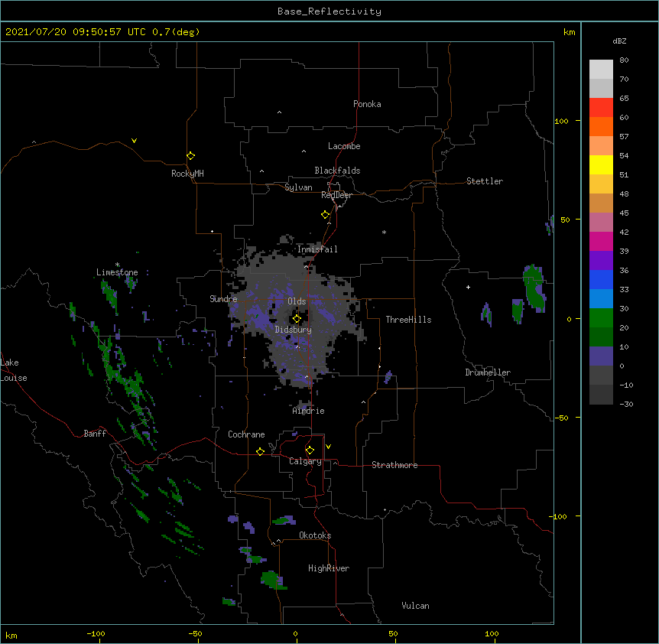The height and width of the screenshot is (644, 659).
Task: Select the Lacombe city label
Action: tap(344, 146)
